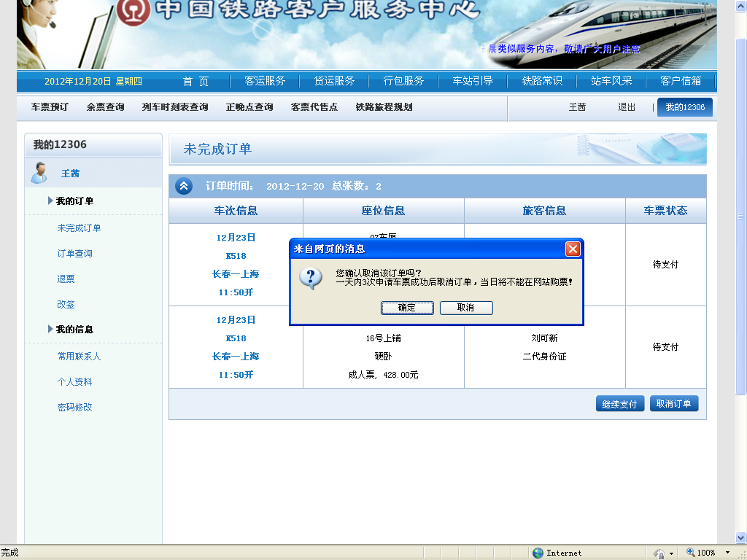The height and width of the screenshot is (560, 747).
Task: Open the 车站引导 menu
Action: (473, 81)
